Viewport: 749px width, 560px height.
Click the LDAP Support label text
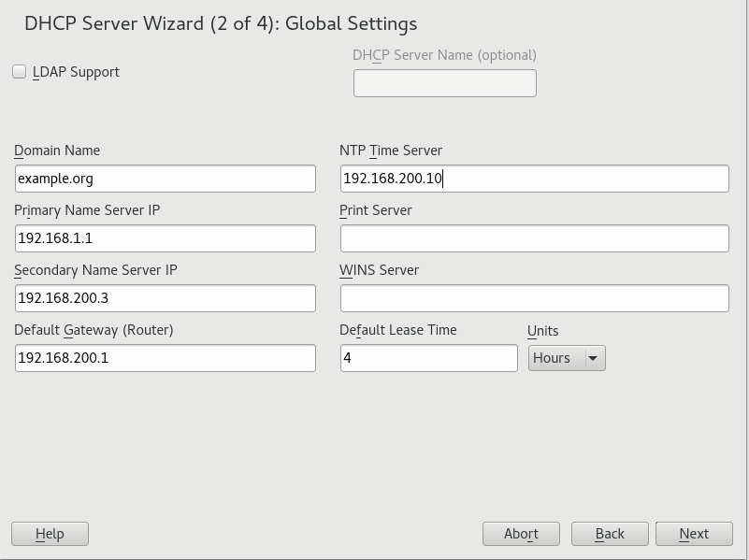76,72
